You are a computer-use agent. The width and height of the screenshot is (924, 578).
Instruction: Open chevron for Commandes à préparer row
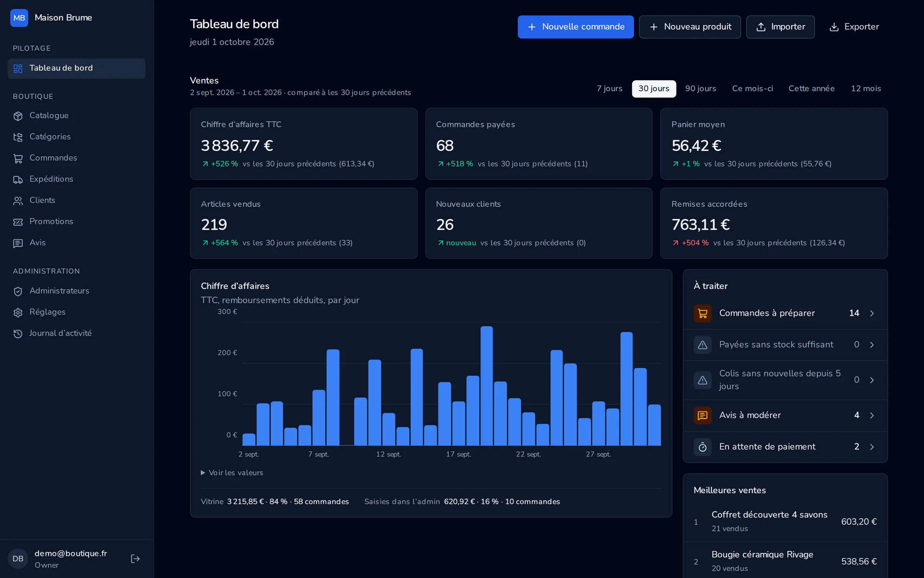872,313
